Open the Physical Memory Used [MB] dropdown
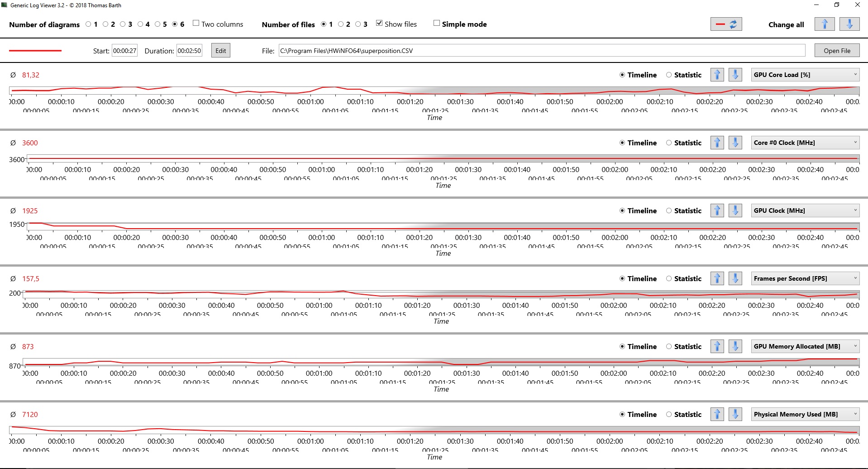 coord(805,414)
